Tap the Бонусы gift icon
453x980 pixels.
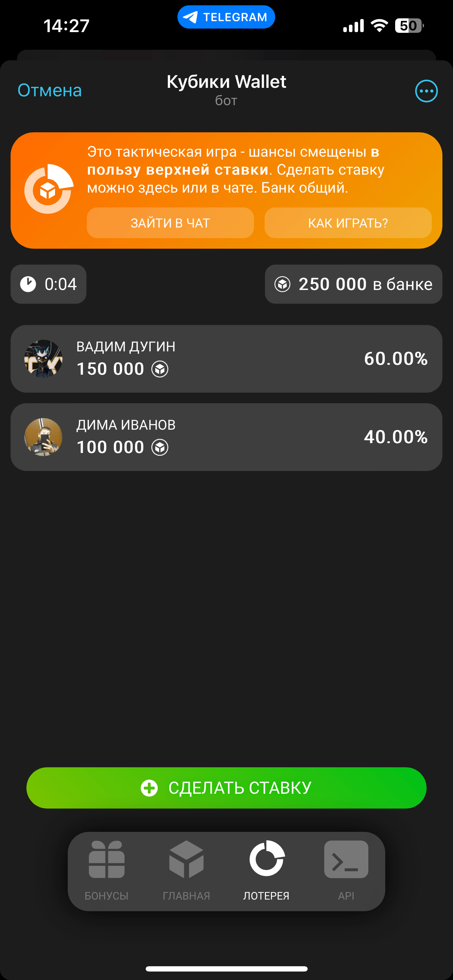click(x=107, y=859)
